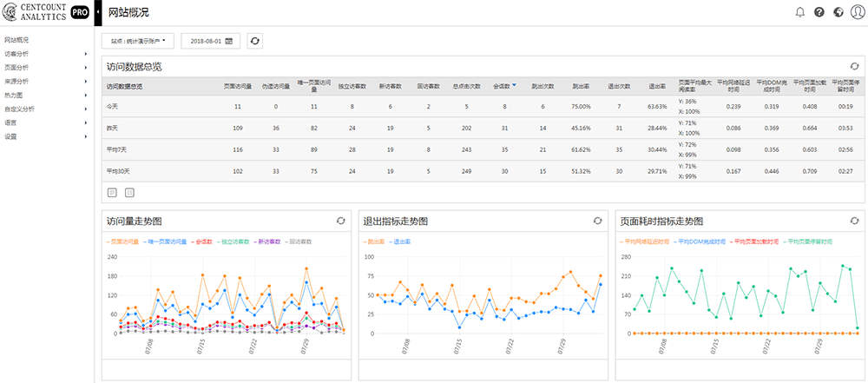Viewport: 868px width, 383px height.
Task: Click the 03:53 stay time cell
Action: (x=845, y=128)
